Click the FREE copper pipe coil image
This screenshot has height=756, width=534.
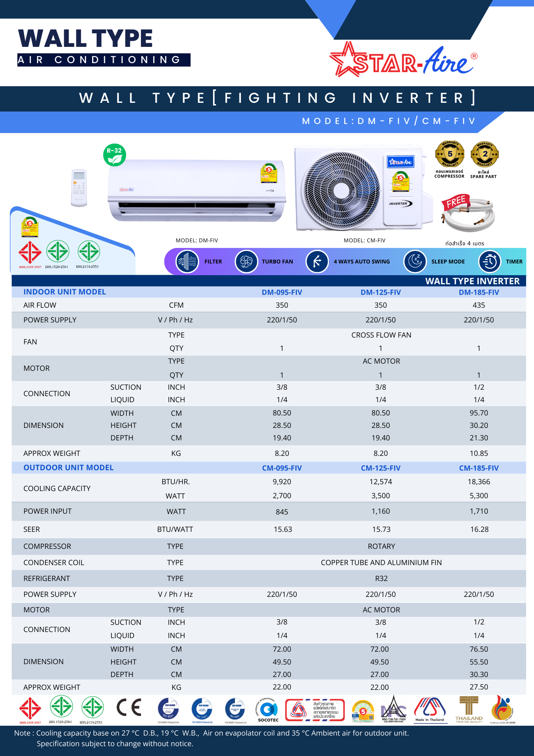tap(468, 214)
